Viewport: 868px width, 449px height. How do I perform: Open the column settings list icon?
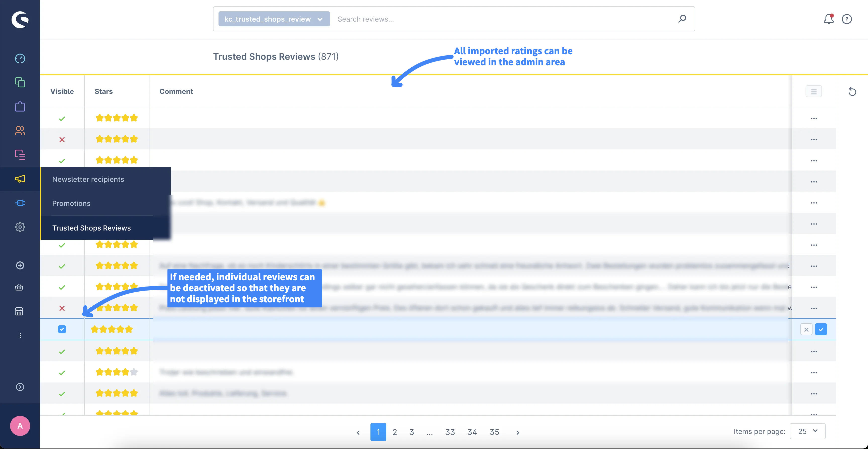pos(813,92)
